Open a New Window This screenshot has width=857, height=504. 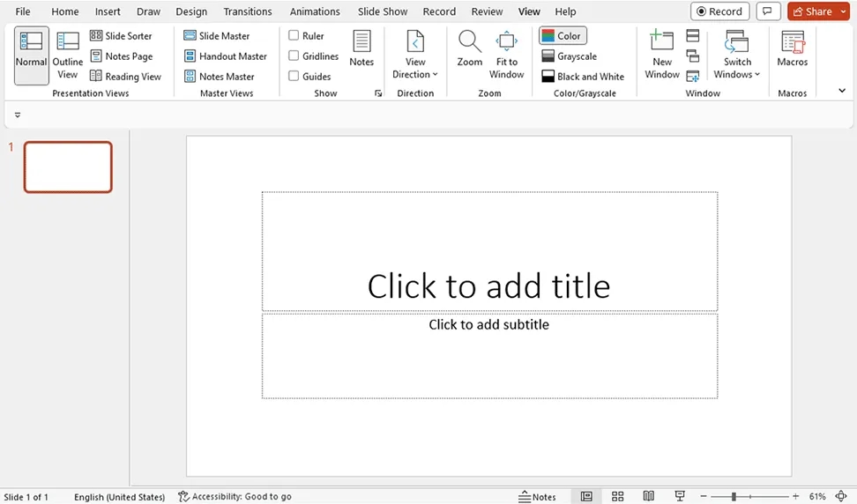(x=662, y=55)
